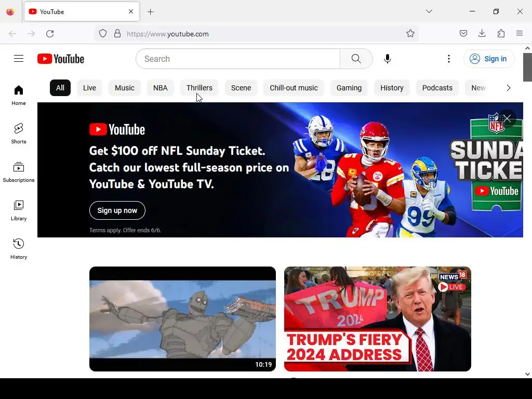The image size is (532, 399).
Task: List all tabs dropdown arrow
Action: click(429, 11)
